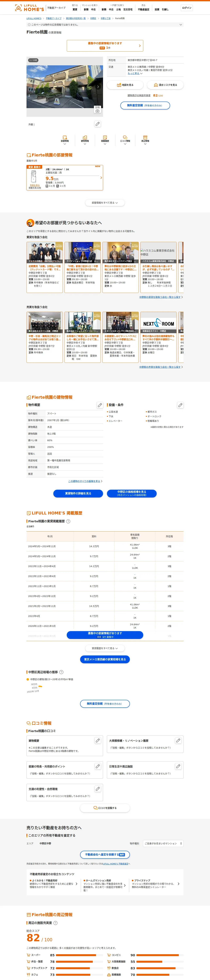Click the pencil edit icon beside 外観
The height and width of the screenshot is (980, 210).
click(x=98, y=124)
